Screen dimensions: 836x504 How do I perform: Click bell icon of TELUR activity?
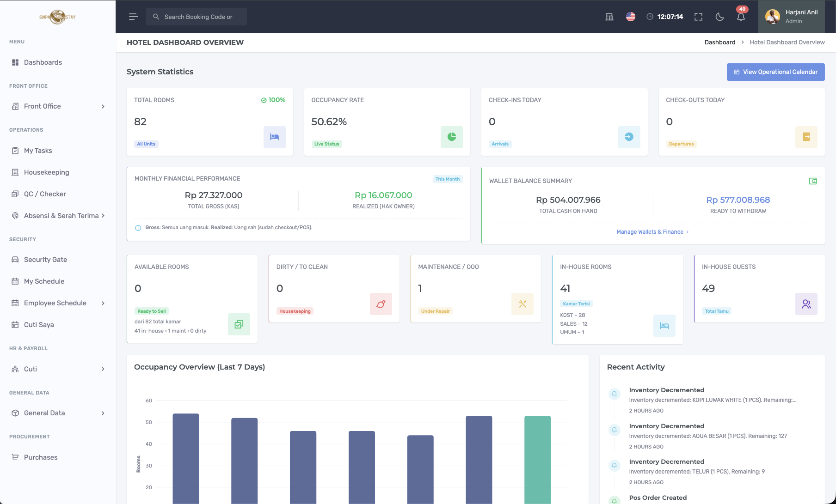click(x=614, y=466)
